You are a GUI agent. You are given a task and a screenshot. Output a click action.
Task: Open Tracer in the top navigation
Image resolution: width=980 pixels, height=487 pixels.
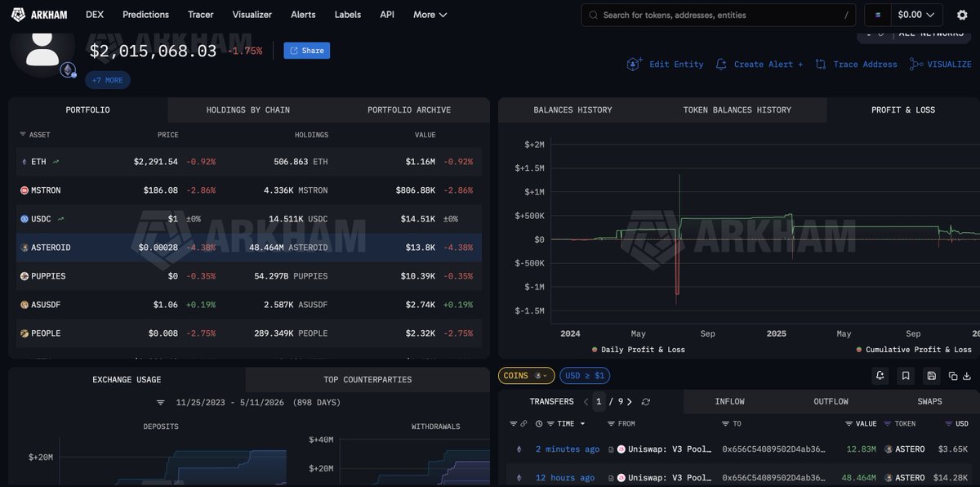tap(201, 15)
